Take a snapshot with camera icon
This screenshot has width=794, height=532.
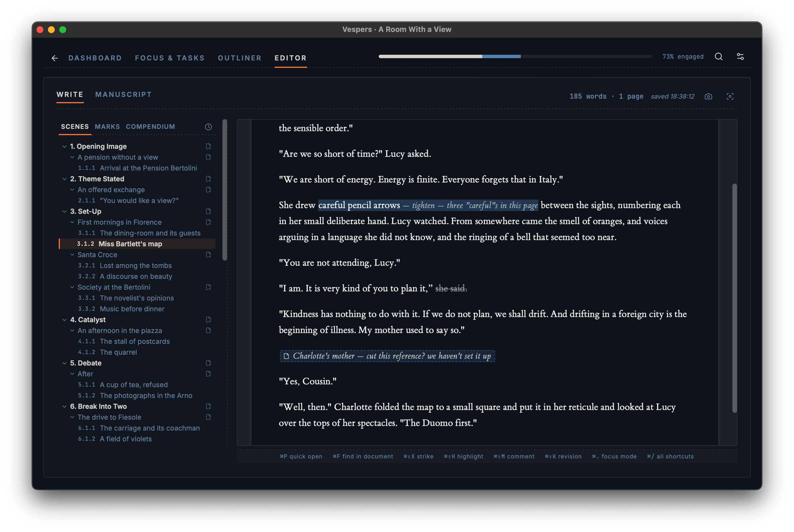[708, 96]
